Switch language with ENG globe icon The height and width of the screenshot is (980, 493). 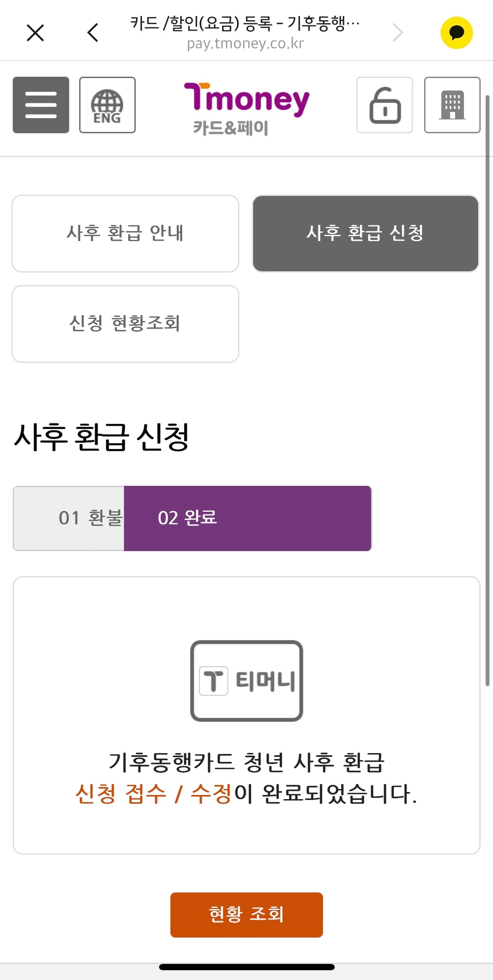pos(107,105)
